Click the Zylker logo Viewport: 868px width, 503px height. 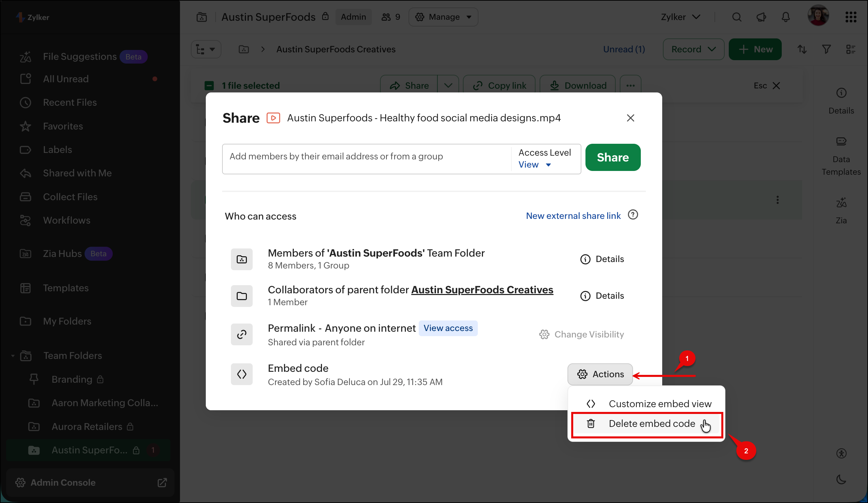(x=33, y=17)
